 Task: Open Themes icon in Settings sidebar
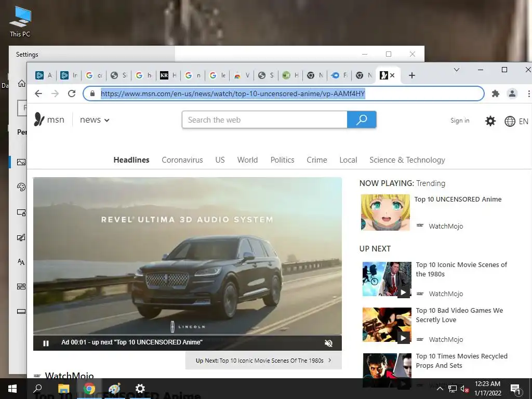21,237
